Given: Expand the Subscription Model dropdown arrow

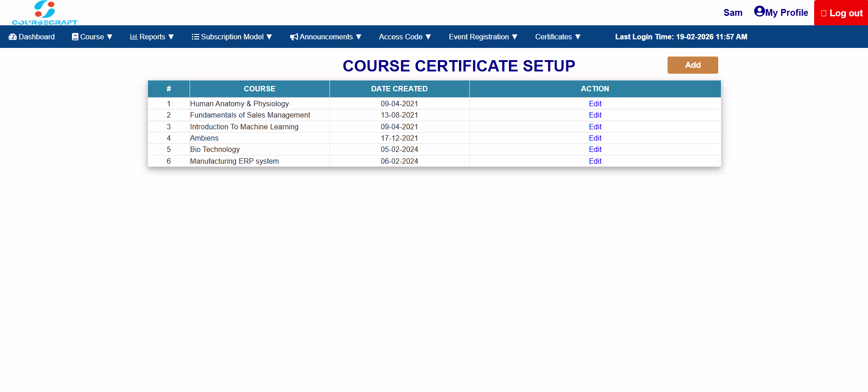Looking at the screenshot, I should tap(269, 37).
